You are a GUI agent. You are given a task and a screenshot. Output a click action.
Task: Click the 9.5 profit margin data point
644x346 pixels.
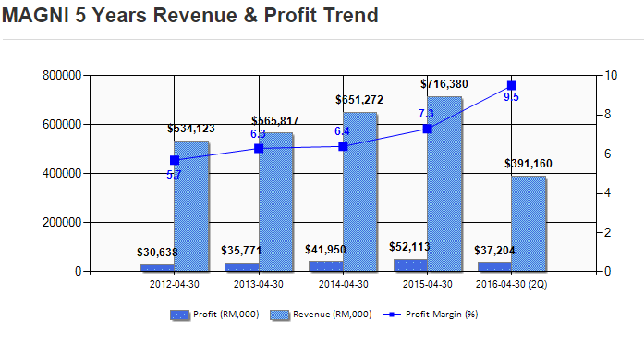(x=512, y=85)
